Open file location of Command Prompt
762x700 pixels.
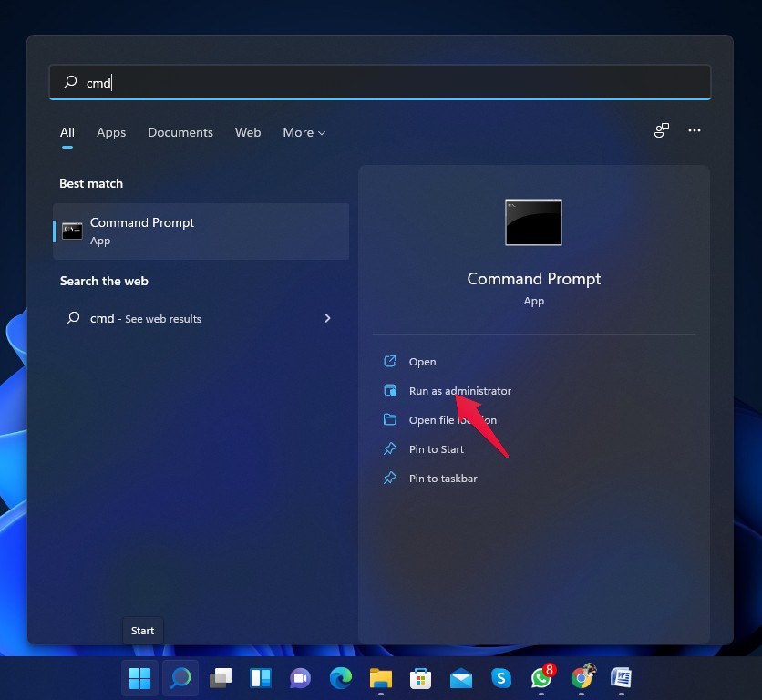click(451, 419)
